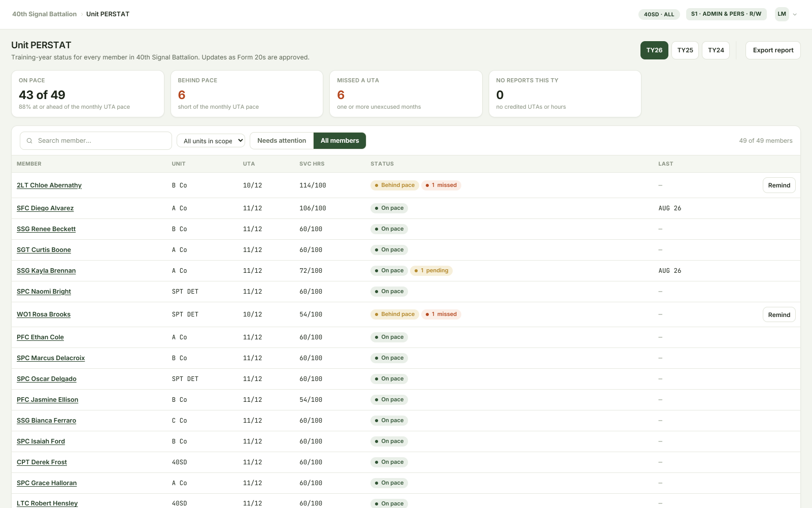The image size is (812, 508).
Task: Click the MEMBER column header
Action: 29,164
